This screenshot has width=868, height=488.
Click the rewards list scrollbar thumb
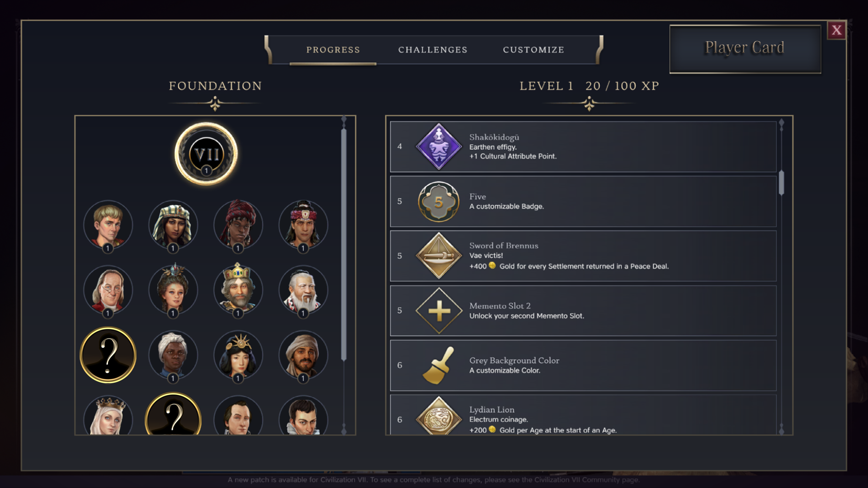781,183
